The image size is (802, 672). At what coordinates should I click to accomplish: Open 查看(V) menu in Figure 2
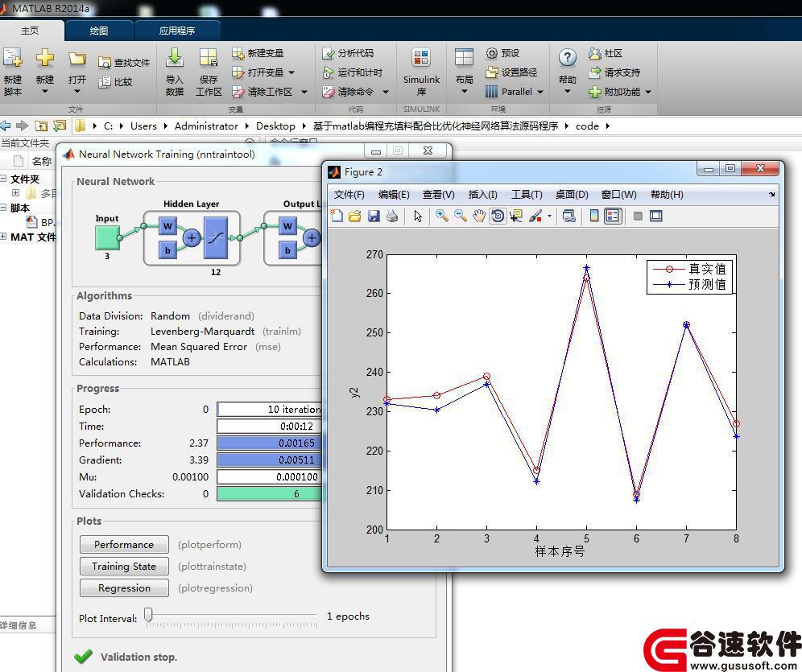click(x=438, y=195)
